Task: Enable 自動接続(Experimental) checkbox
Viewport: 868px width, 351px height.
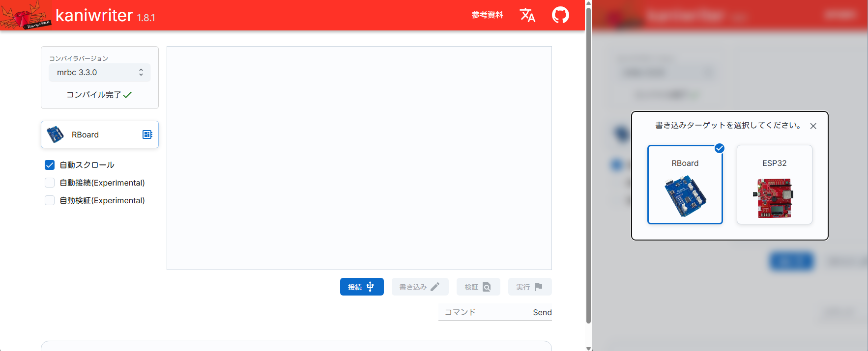Action: point(50,183)
